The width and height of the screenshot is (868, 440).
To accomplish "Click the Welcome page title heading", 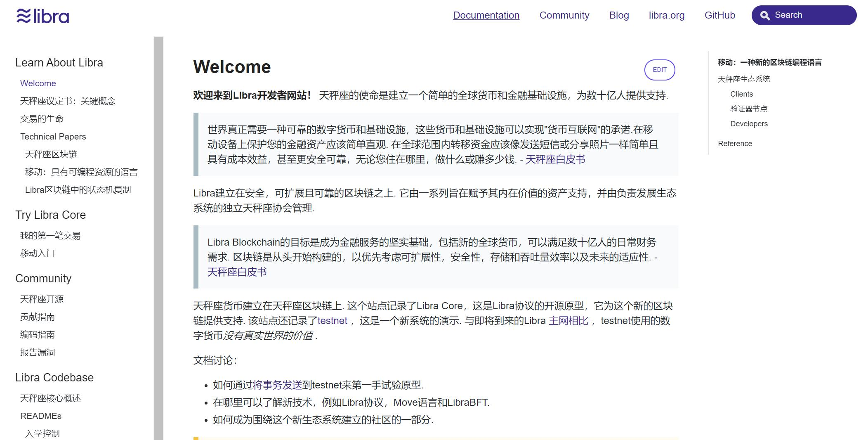I will (x=232, y=67).
